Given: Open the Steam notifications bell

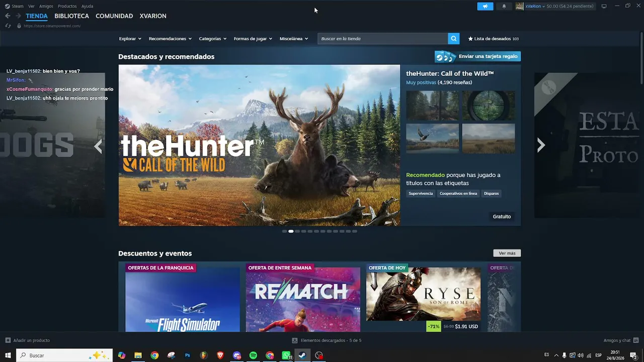Looking at the screenshot, I should click(504, 6).
